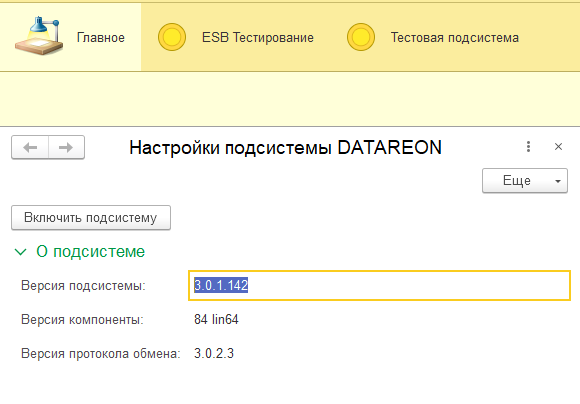
Task: Click into the Версия подсистемы field
Action: click(x=379, y=285)
